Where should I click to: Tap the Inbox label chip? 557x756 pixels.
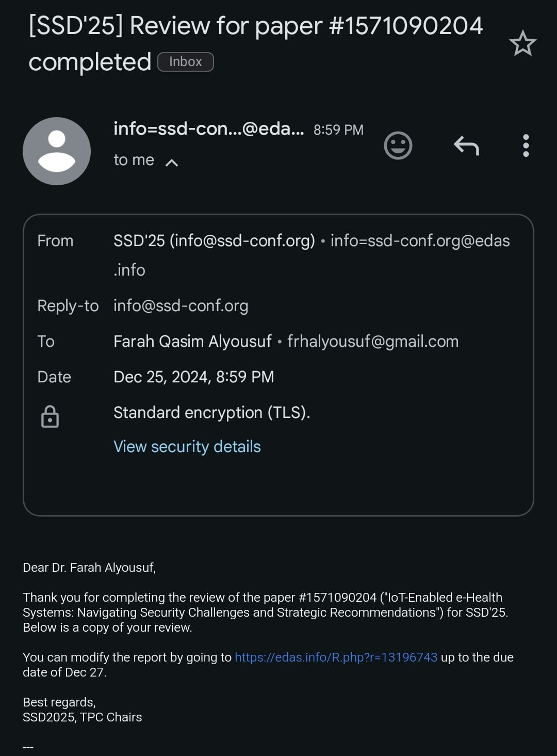click(186, 62)
